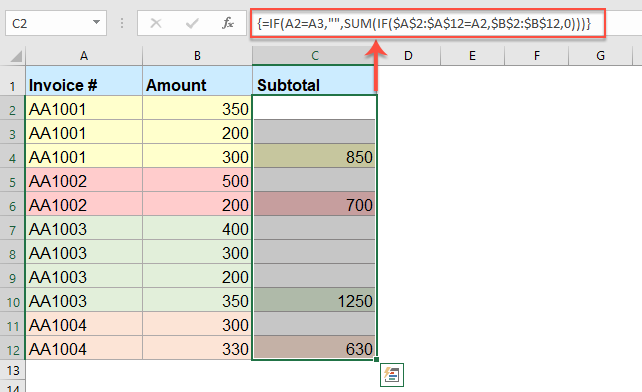Click the formula bar options dots
This screenshot has width=642, height=392.
122,23
